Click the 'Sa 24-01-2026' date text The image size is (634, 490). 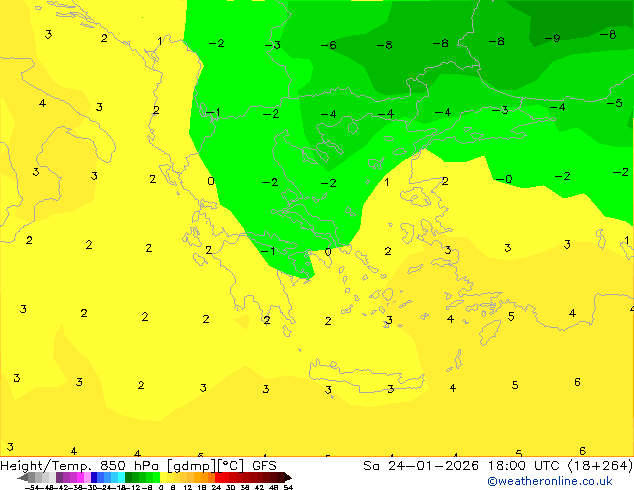421,466
